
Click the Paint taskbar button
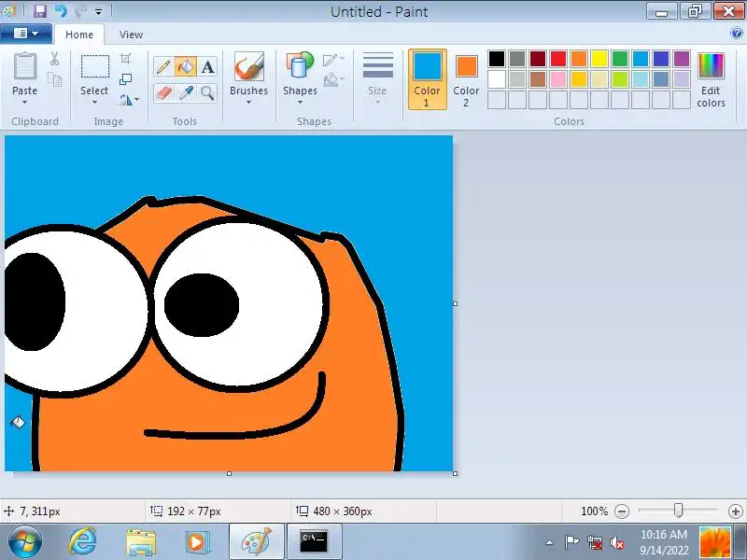pos(256,541)
